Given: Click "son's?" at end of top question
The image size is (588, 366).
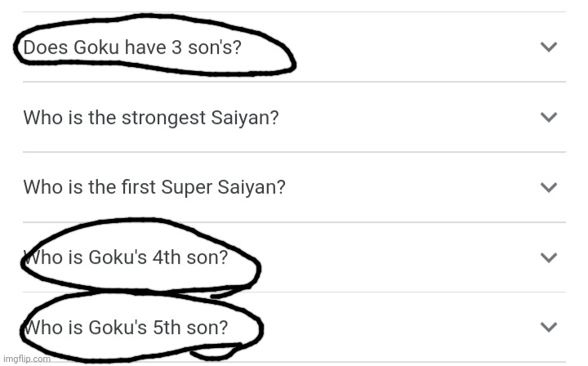Looking at the screenshot, I should point(215,47).
